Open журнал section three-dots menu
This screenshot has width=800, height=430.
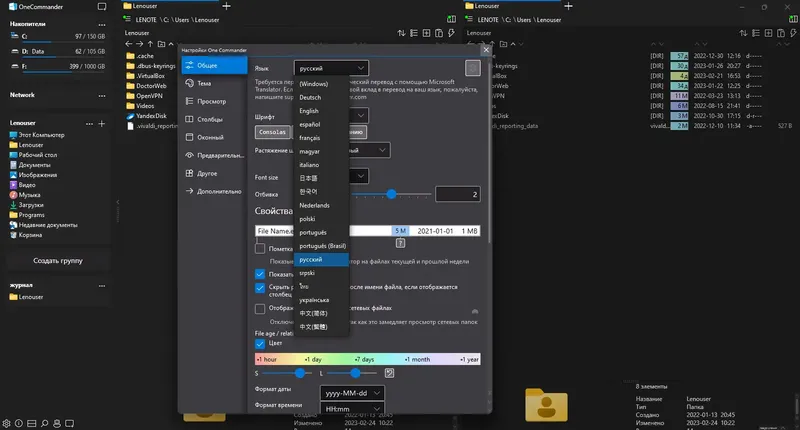click(x=102, y=286)
